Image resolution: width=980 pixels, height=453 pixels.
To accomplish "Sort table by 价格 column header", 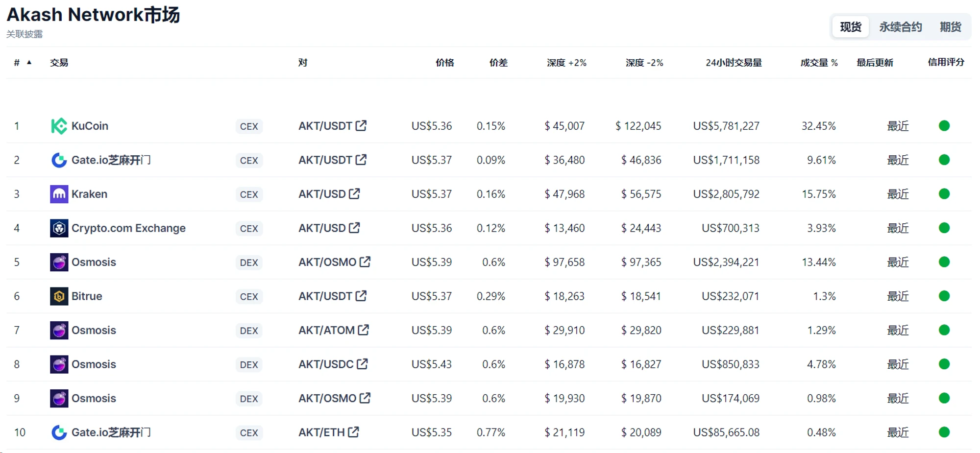I will pos(444,63).
